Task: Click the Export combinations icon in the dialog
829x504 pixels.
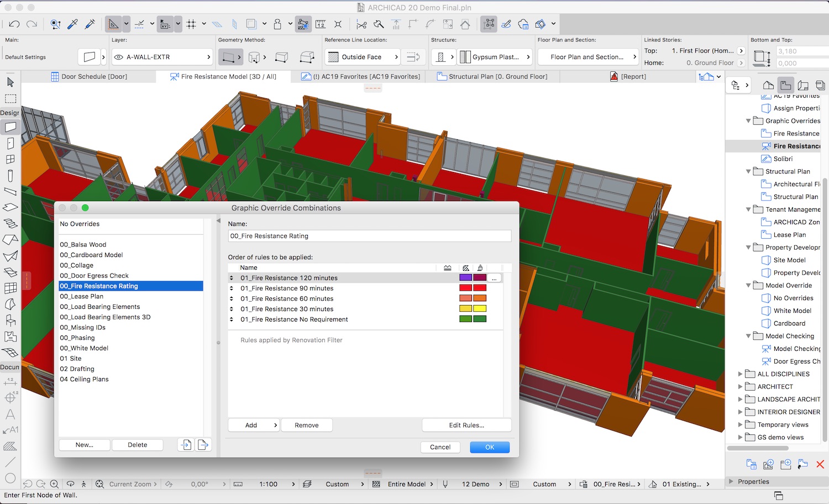Action: (x=203, y=445)
